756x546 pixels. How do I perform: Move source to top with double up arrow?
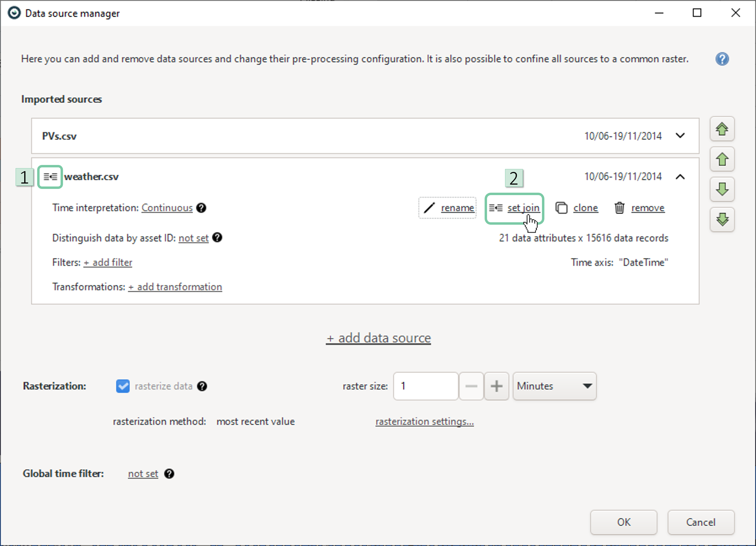722,129
